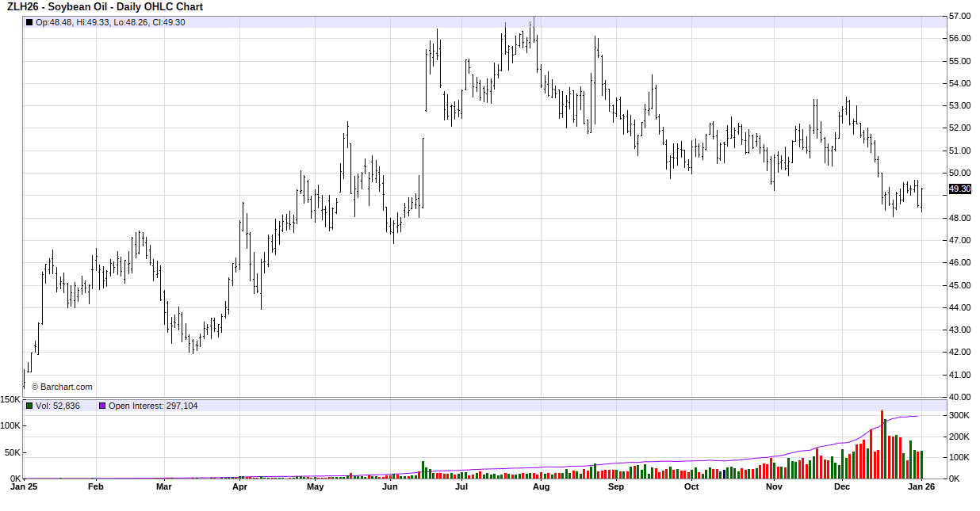Click the Vol: 52,836 readout
Screen dimensions: 980x511
pos(58,406)
